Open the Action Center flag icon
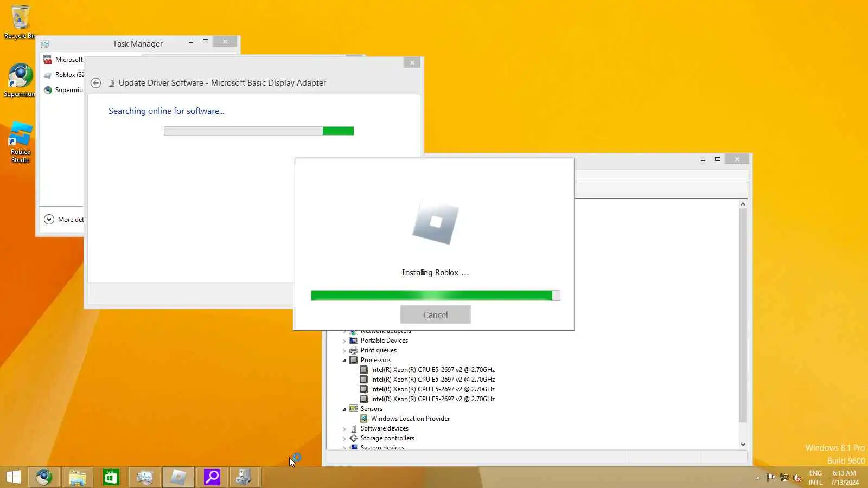The height and width of the screenshot is (488, 868). point(771,478)
